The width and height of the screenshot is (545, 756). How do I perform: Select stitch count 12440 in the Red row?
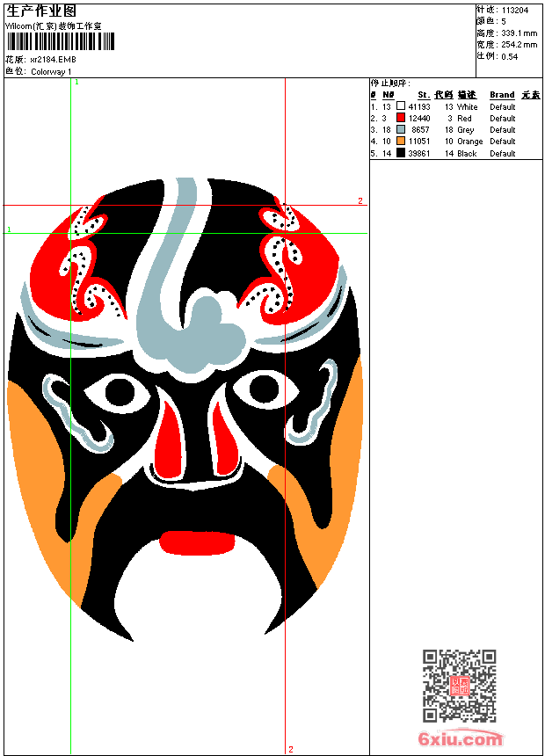coord(419,119)
